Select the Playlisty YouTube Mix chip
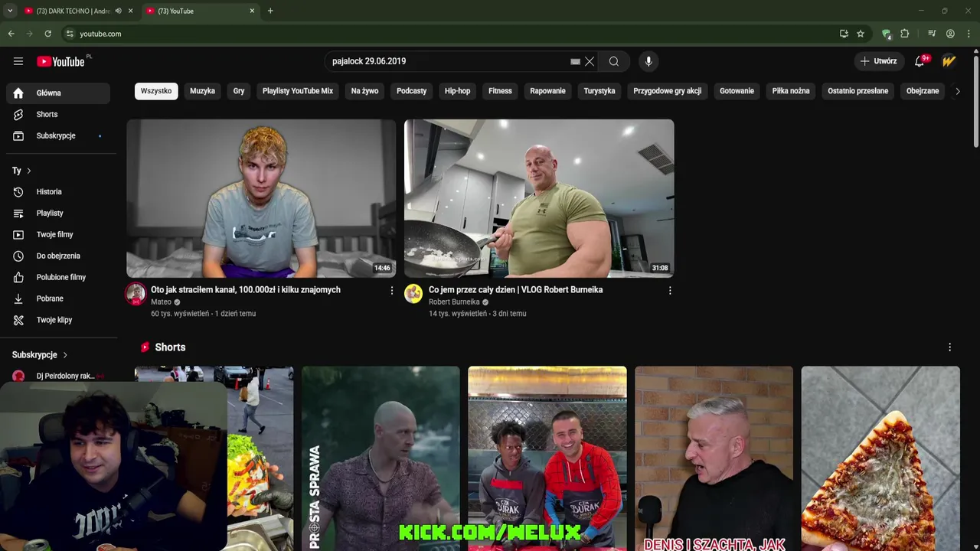This screenshot has height=551, width=980. 298,91
